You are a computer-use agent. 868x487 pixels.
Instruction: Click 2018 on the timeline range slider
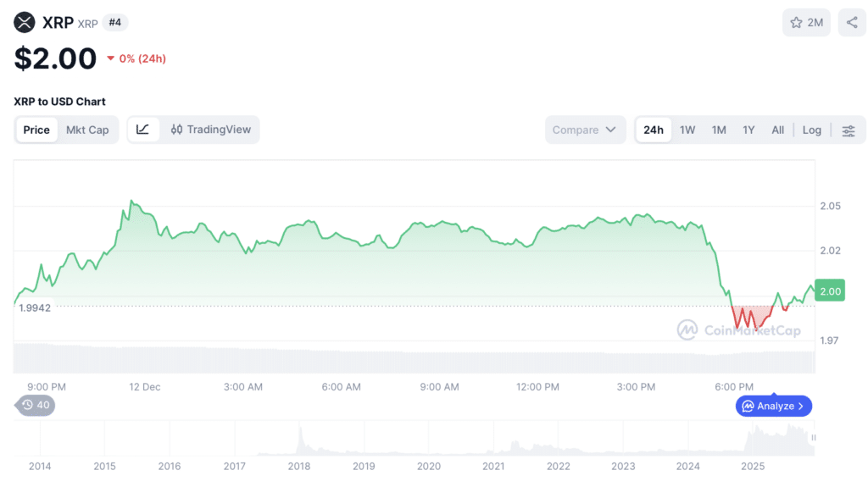point(299,467)
